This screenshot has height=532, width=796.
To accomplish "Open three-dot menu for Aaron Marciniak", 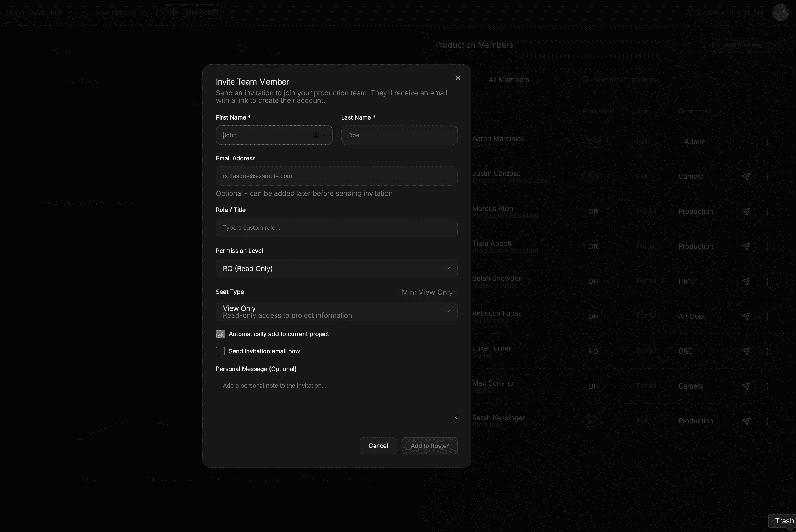I will [767, 142].
